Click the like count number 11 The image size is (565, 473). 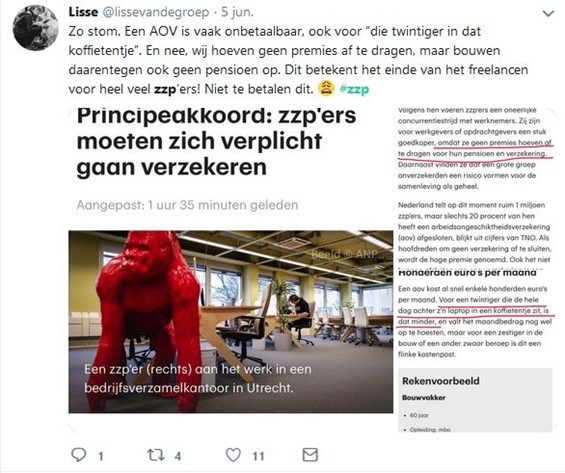[x=258, y=456]
